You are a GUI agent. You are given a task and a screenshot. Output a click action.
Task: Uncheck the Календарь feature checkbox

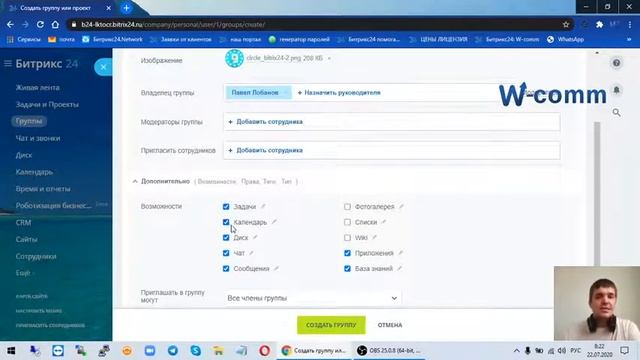click(226, 222)
